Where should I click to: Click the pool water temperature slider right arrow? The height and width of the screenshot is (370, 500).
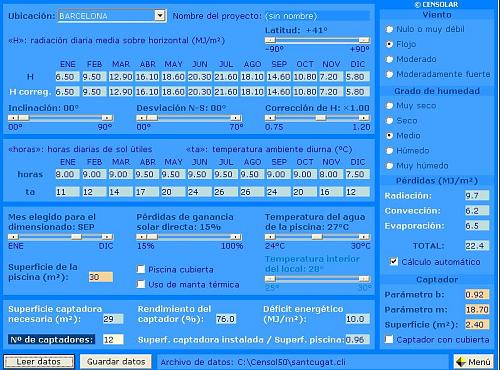pos(364,237)
